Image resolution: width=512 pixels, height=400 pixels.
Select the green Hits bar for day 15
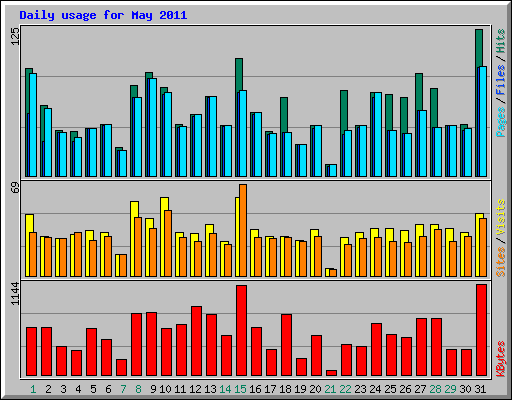(x=239, y=75)
